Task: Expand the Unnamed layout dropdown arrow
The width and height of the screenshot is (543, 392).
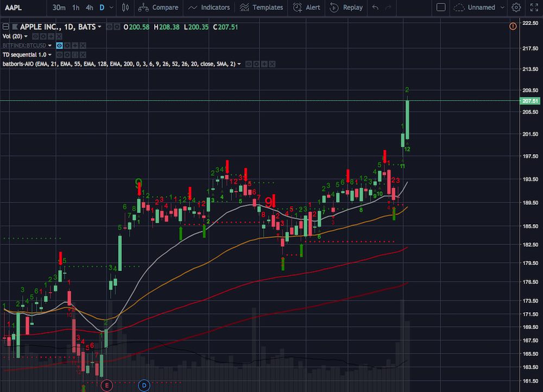Action: [502, 7]
